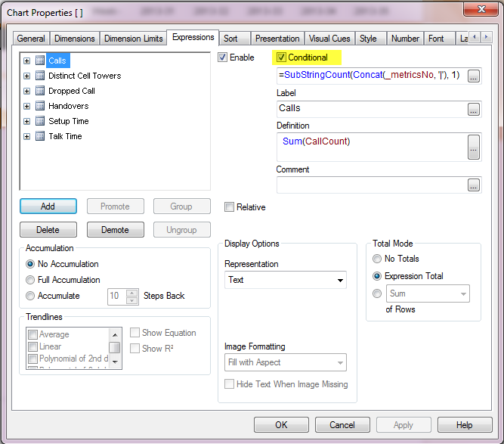This screenshot has width=504, height=444.
Task: Click the Cancel button
Action: point(342,425)
